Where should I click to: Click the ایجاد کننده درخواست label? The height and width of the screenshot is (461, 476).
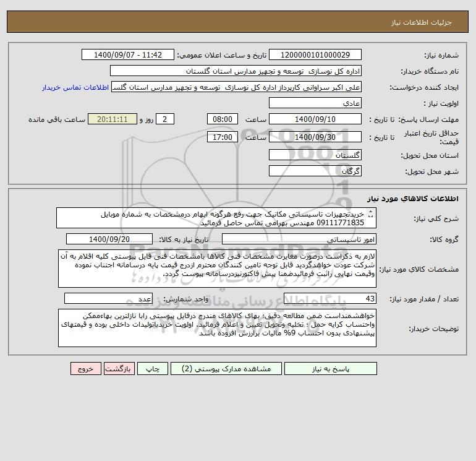click(424, 87)
